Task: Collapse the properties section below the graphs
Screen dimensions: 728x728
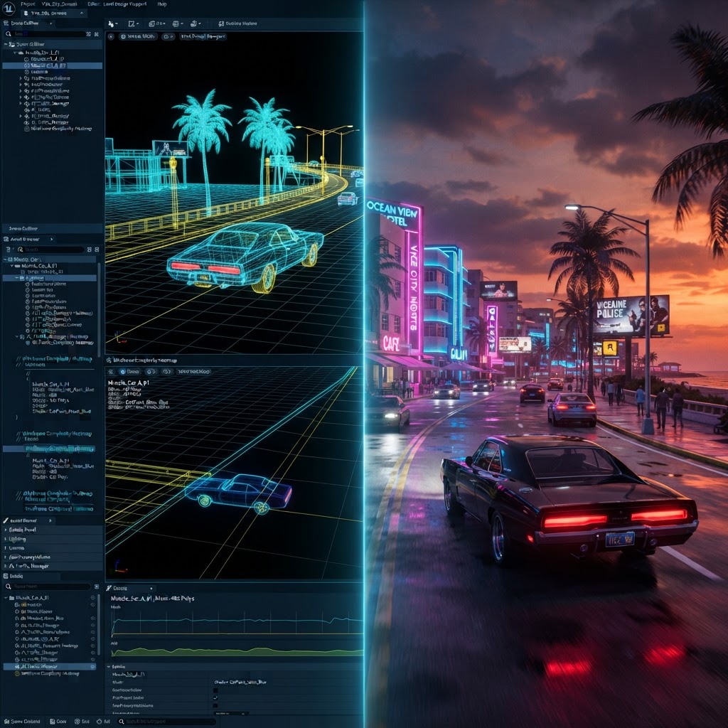Action: (x=109, y=667)
